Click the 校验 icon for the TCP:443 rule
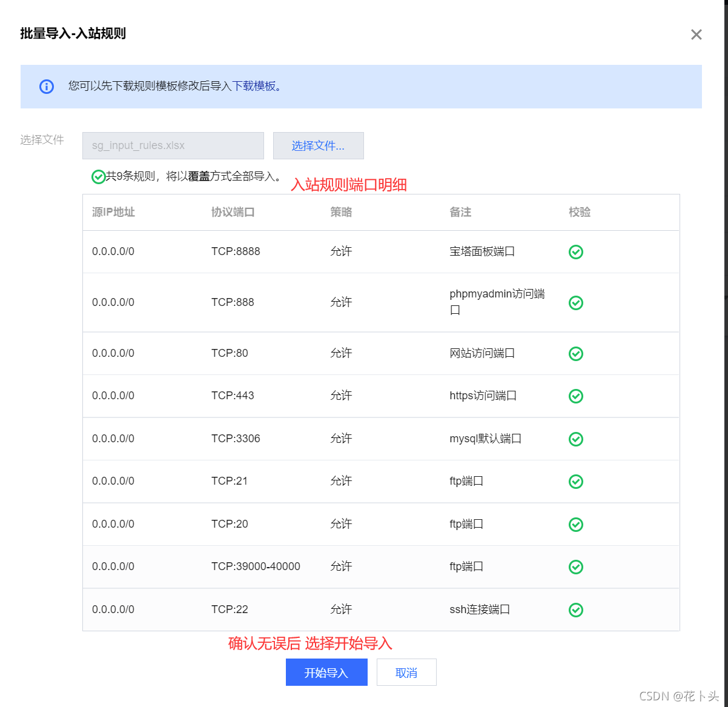The width and height of the screenshot is (728, 707). pos(576,396)
